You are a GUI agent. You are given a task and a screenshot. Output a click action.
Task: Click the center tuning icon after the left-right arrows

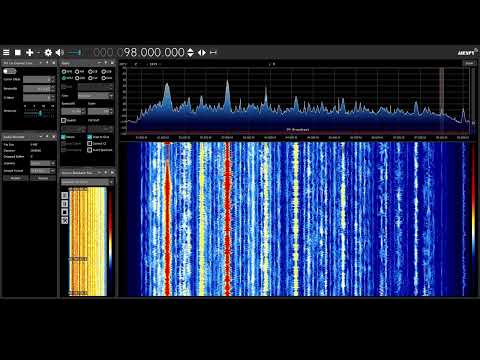pyautogui.click(x=213, y=52)
